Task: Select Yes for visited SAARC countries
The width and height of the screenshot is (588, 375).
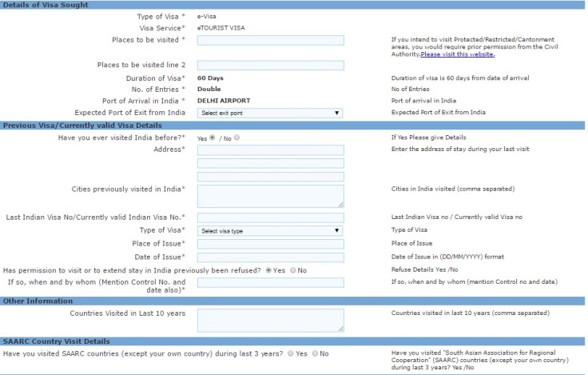Action: point(291,353)
